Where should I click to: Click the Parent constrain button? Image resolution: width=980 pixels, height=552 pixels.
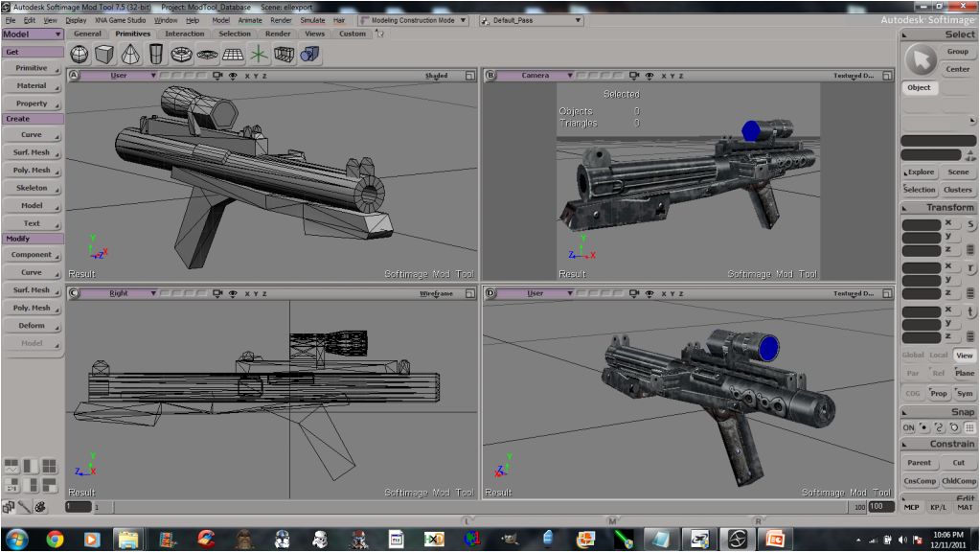click(920, 463)
